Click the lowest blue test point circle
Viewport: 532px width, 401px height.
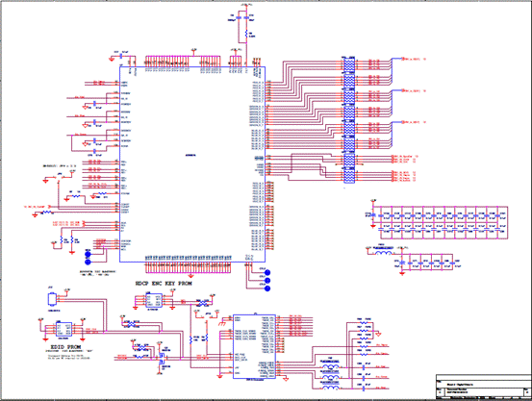[267, 288]
